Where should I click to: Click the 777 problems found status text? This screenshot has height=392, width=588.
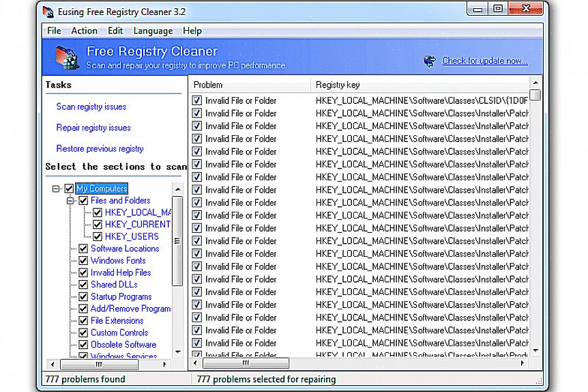point(85,379)
